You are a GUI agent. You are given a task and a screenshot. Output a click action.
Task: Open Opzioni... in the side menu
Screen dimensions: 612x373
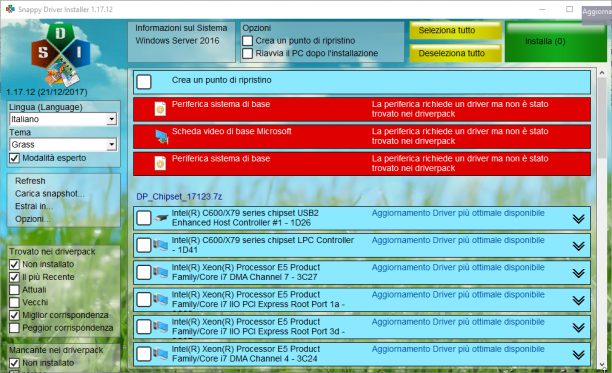32,219
